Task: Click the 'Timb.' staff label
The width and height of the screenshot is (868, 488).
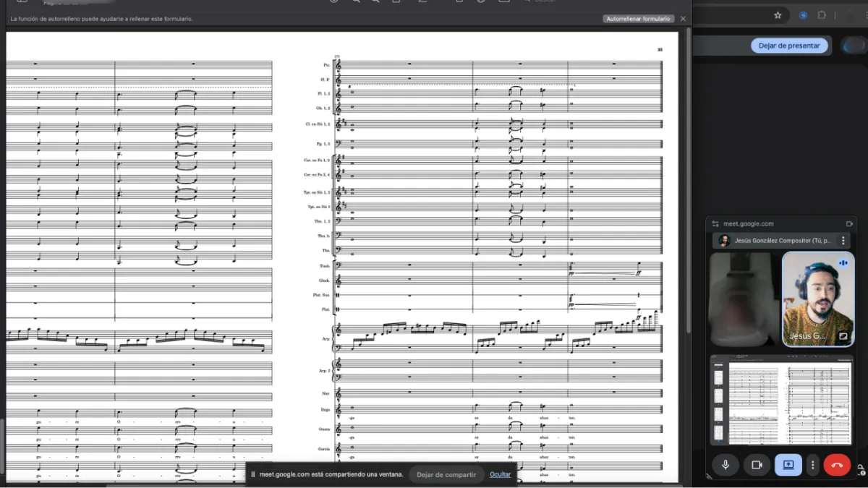Action: click(x=325, y=267)
